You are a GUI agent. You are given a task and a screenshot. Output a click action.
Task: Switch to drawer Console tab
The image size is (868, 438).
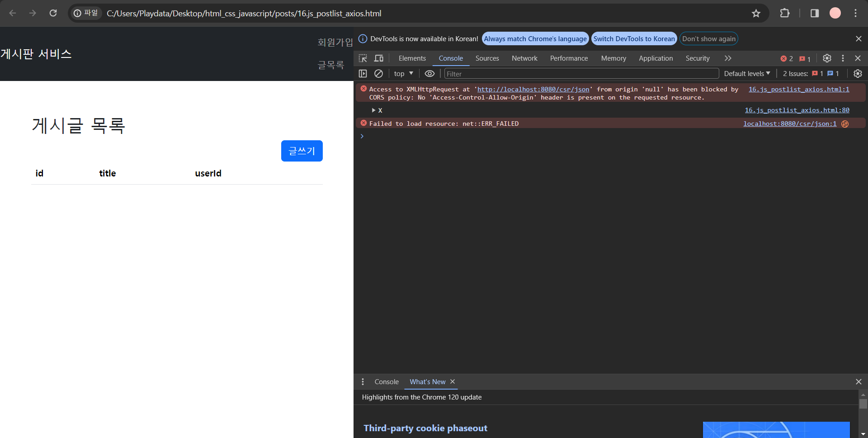(387, 382)
